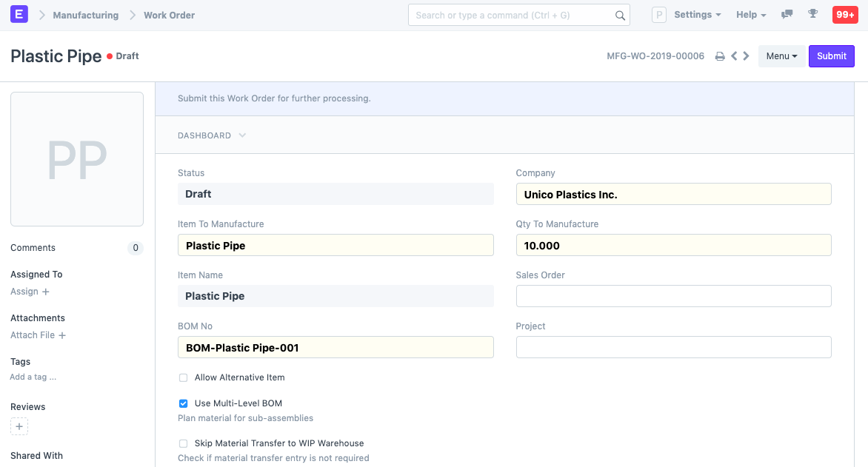Open the Settings dropdown menu
Screen dimensions: 868x467
(x=697, y=15)
